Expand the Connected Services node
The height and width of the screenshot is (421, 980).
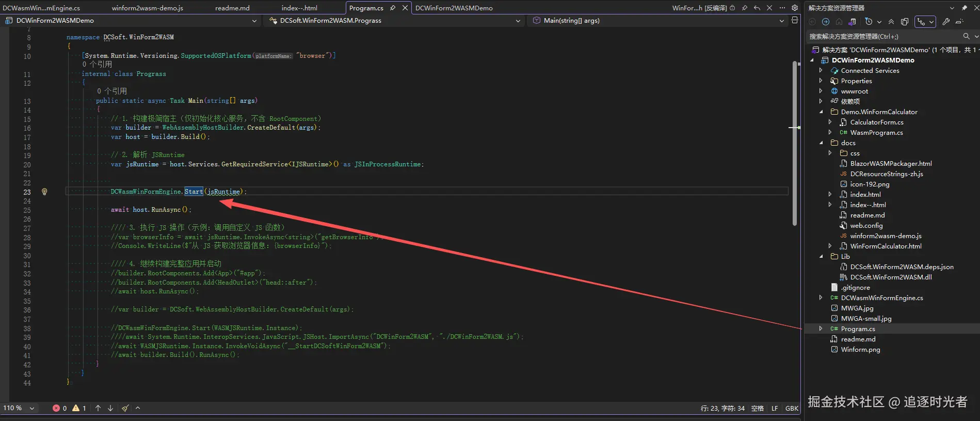[x=821, y=70]
